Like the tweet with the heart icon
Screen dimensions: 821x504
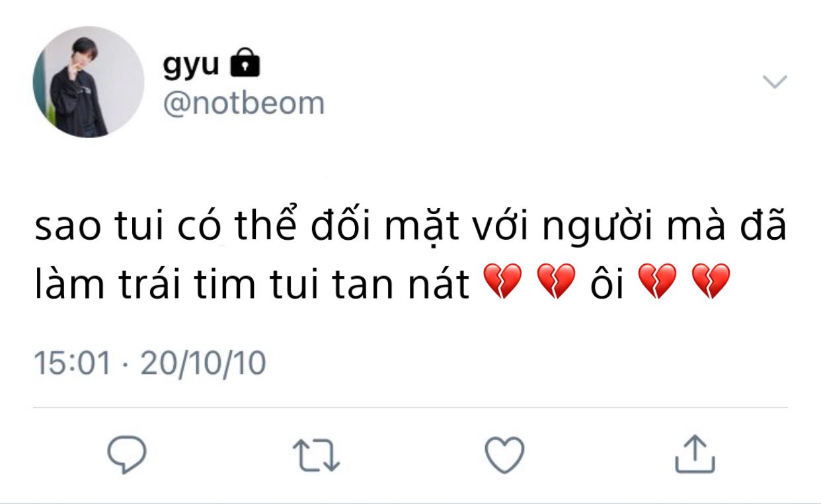coord(504,454)
